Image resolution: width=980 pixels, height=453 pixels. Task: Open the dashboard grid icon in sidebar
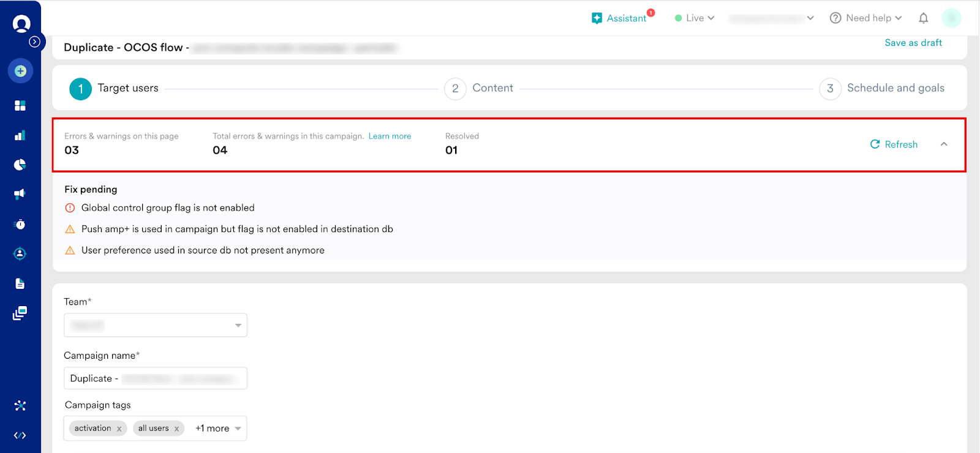[20, 106]
